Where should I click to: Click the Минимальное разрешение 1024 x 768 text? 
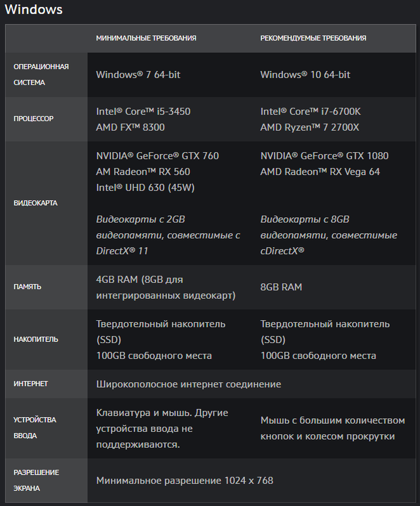click(184, 480)
